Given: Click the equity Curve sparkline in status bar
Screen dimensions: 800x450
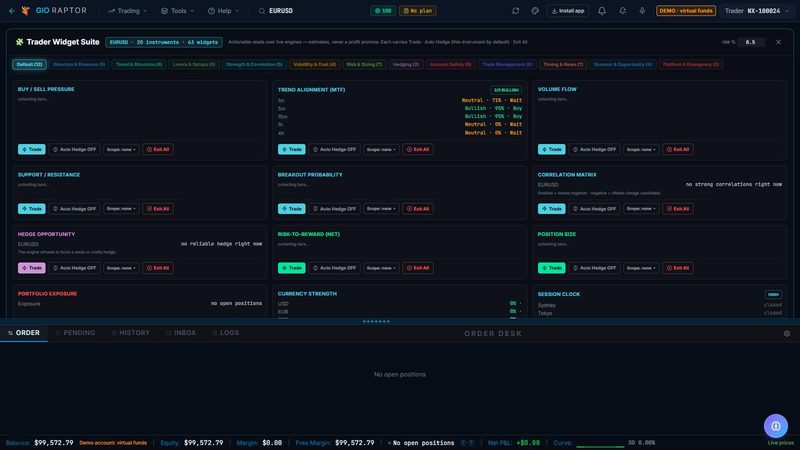Looking at the screenshot, I should point(600,443).
